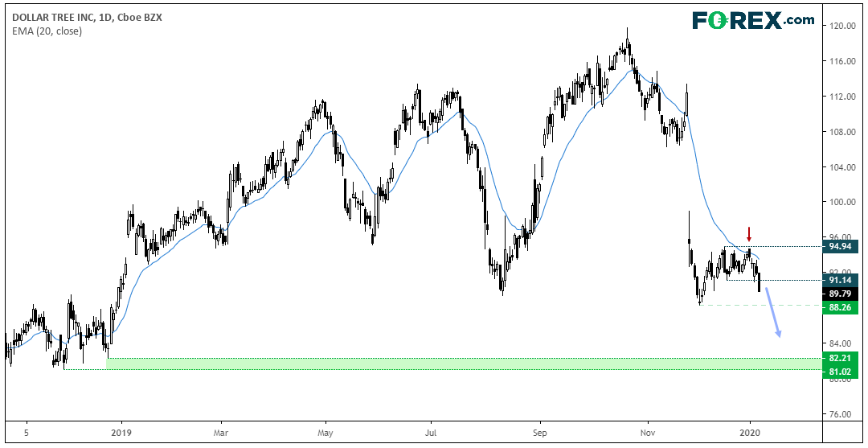
Task: Click the 120.00 price axis tick
Action: pyautogui.click(x=841, y=26)
